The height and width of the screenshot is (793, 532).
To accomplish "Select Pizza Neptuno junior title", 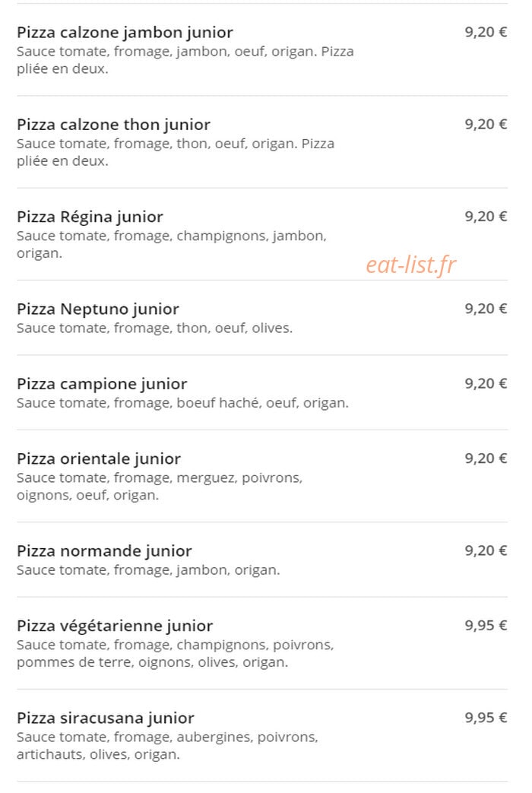I will [98, 309].
